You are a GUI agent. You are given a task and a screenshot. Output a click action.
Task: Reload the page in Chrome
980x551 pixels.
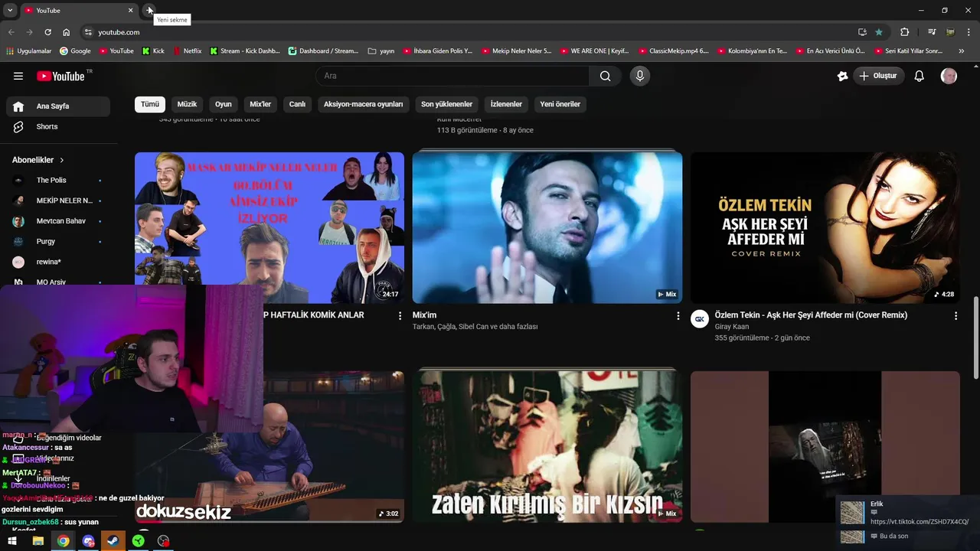[47, 32]
